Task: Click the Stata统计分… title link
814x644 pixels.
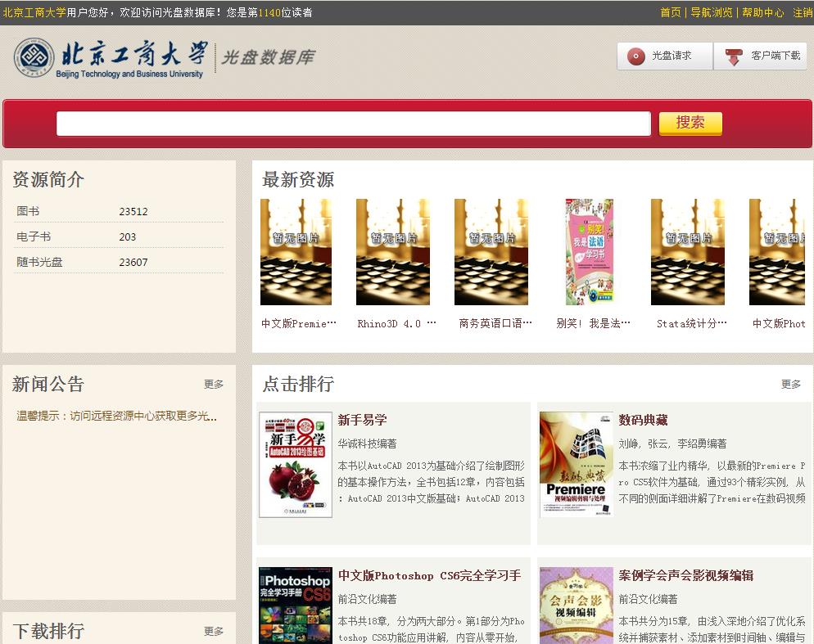Action: [x=691, y=324]
